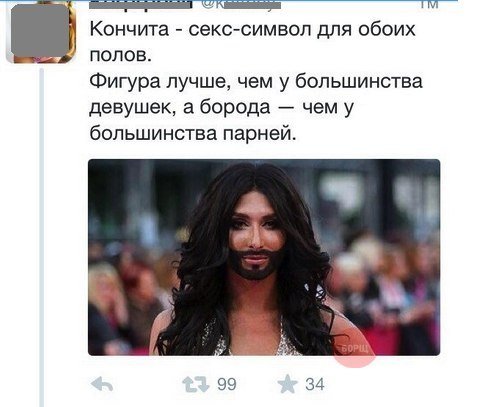Open the author's profile avatar picture
Image resolution: width=480 pixels, height=407 pixels.
click(x=41, y=32)
